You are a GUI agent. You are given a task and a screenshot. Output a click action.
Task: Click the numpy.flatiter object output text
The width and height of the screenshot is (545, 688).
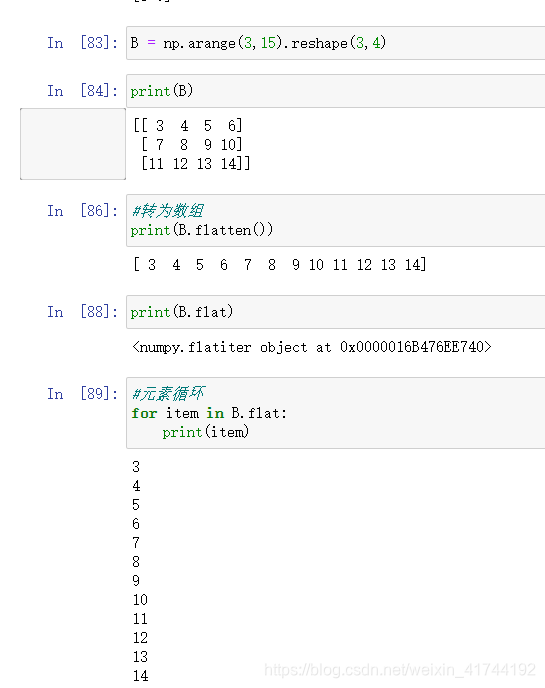click(x=312, y=347)
